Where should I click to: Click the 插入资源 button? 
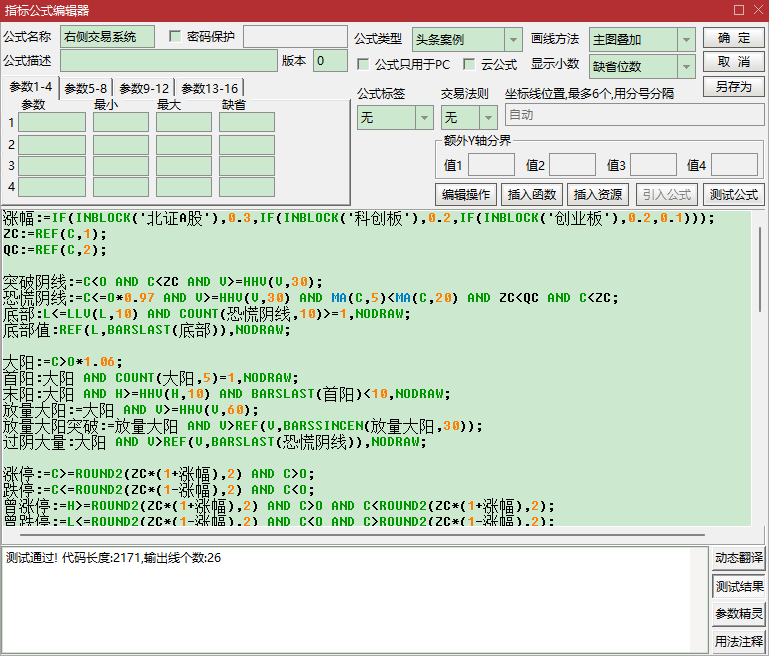point(598,195)
